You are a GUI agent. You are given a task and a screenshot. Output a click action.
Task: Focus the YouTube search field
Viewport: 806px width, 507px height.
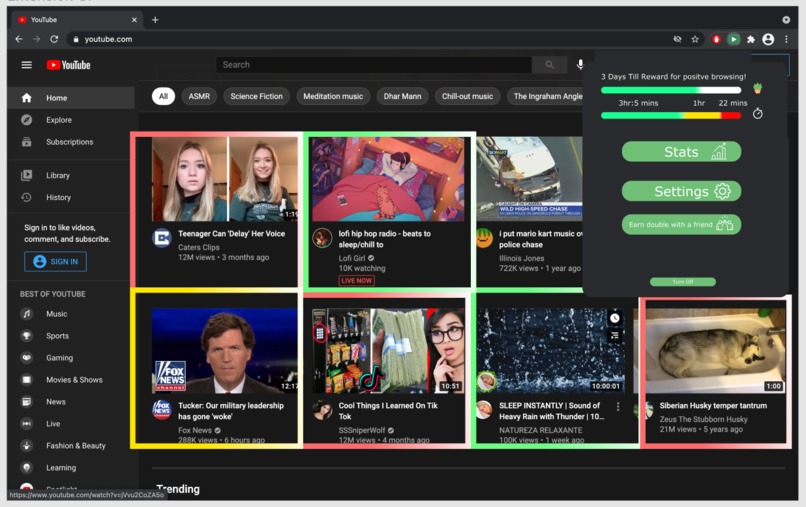[374, 65]
